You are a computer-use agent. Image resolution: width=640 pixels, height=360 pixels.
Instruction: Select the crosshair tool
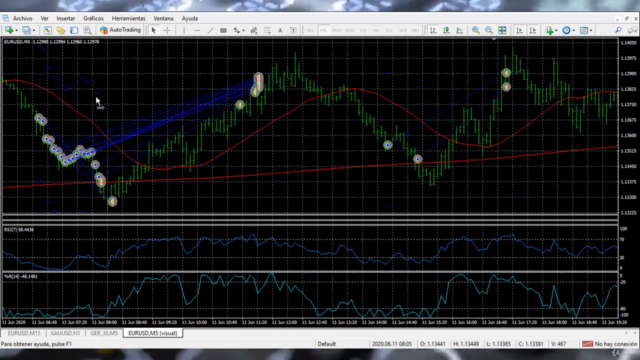tap(167, 30)
